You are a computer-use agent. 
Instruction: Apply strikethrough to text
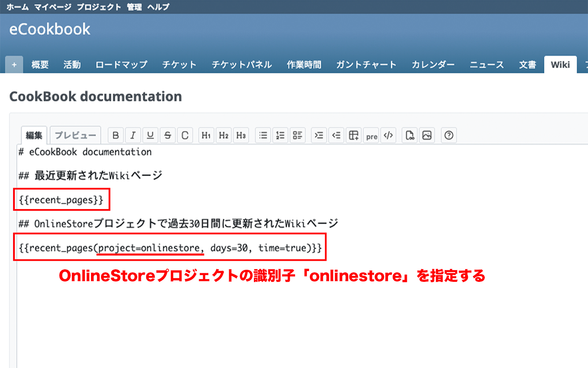[167, 135]
